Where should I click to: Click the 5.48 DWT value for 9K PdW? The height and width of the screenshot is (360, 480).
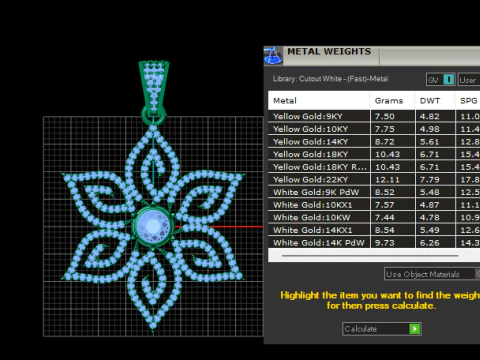pyautogui.click(x=429, y=192)
